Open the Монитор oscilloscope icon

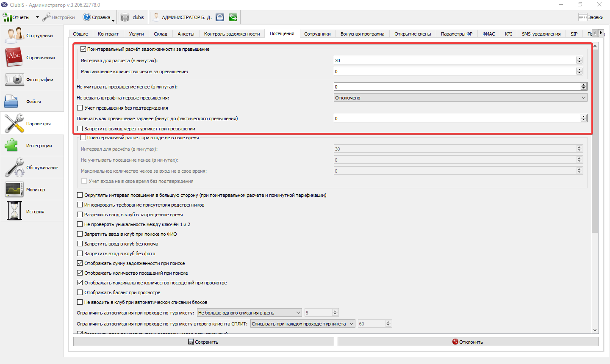(14, 189)
